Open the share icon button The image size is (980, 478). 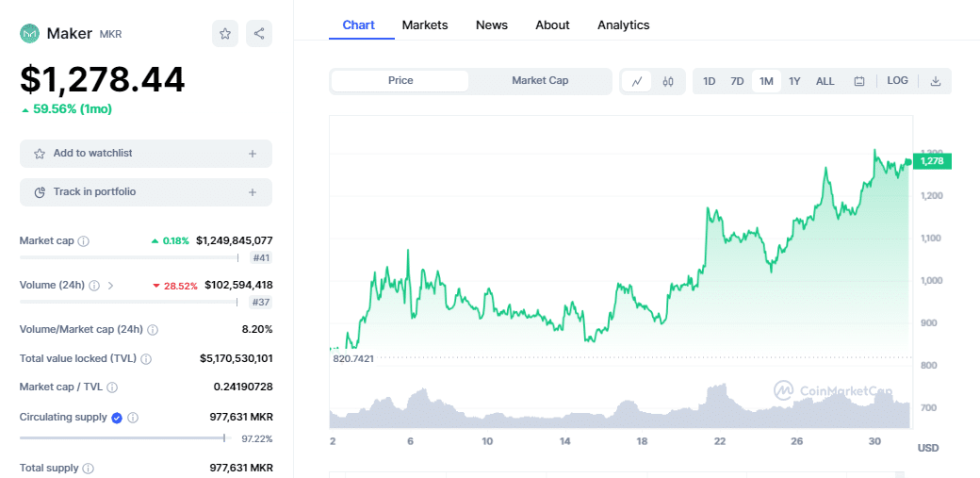coord(259,34)
